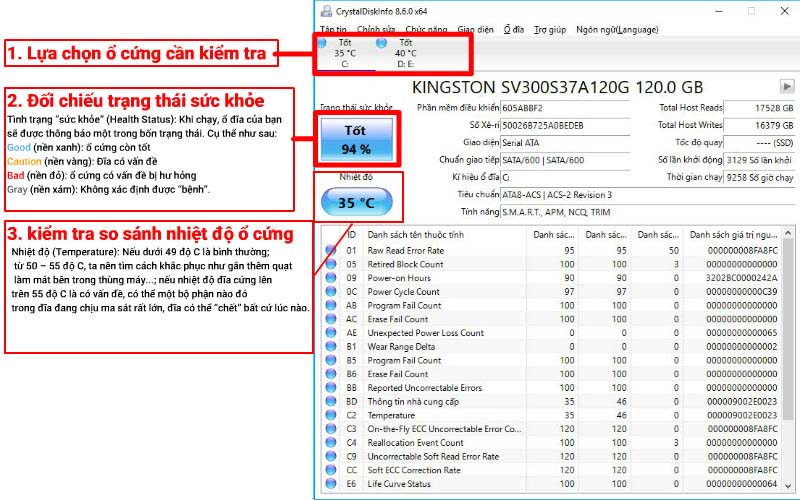Open the Trợ giúp menu

point(550,30)
